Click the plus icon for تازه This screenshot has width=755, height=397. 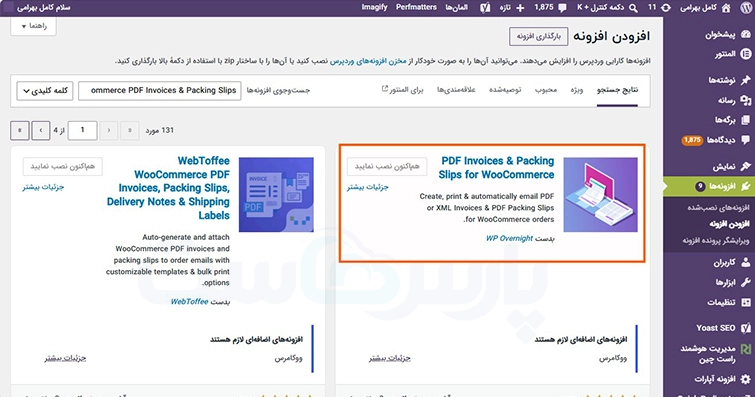[520, 8]
